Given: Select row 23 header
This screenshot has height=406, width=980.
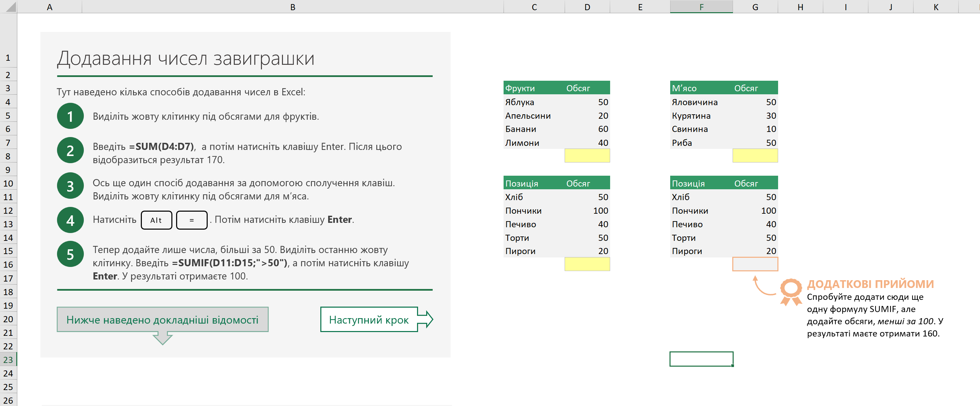Looking at the screenshot, I should (8, 360).
